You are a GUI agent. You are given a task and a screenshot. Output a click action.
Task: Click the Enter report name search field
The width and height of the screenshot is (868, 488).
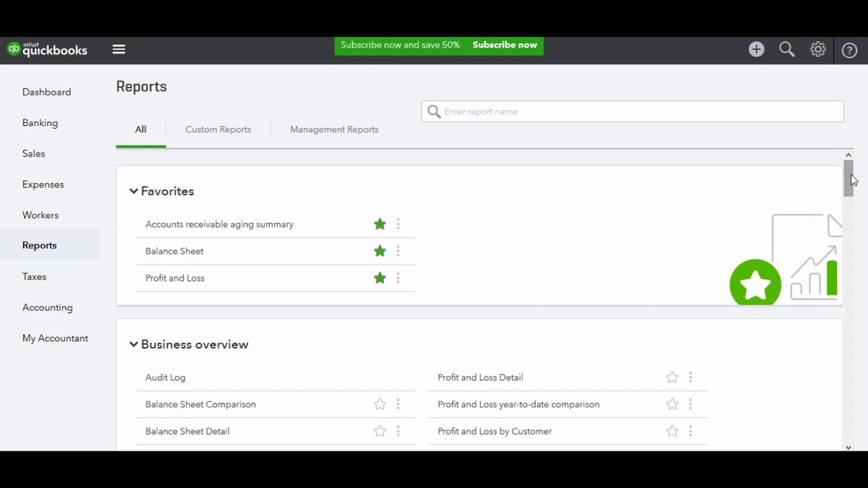click(632, 112)
